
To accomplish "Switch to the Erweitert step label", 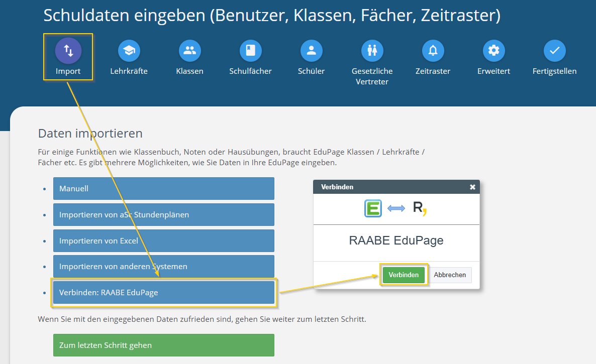I will tap(494, 71).
